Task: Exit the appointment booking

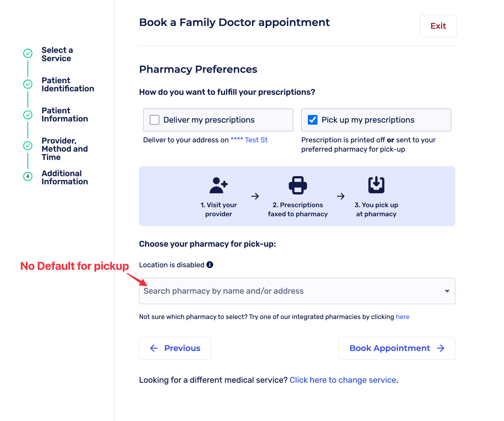Action: tap(438, 26)
